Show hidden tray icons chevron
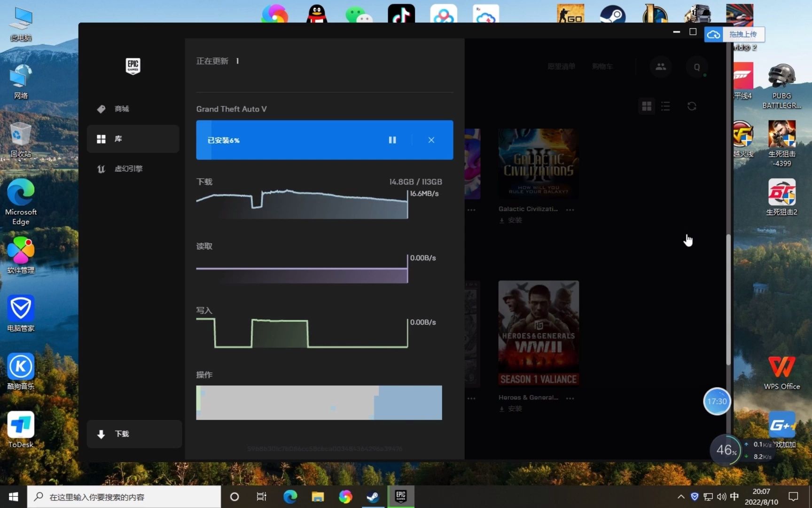 680,497
